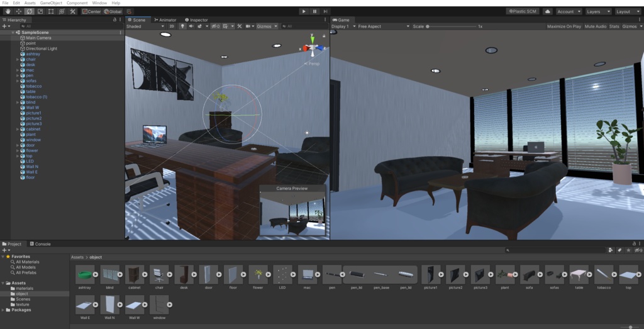Toggle Center pivot mode button

click(x=92, y=11)
